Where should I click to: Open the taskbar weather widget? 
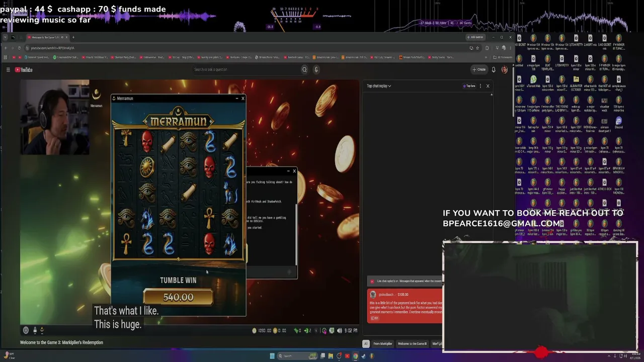[8, 356]
